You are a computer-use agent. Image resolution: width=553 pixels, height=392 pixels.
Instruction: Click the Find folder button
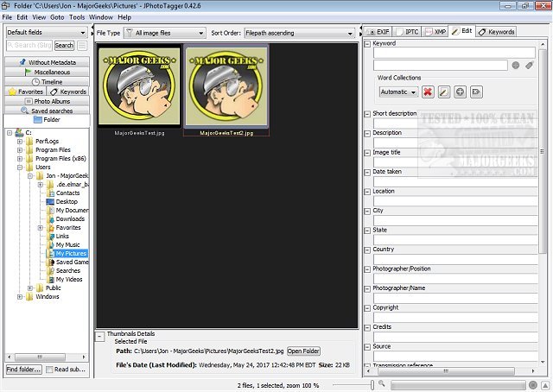click(x=23, y=370)
